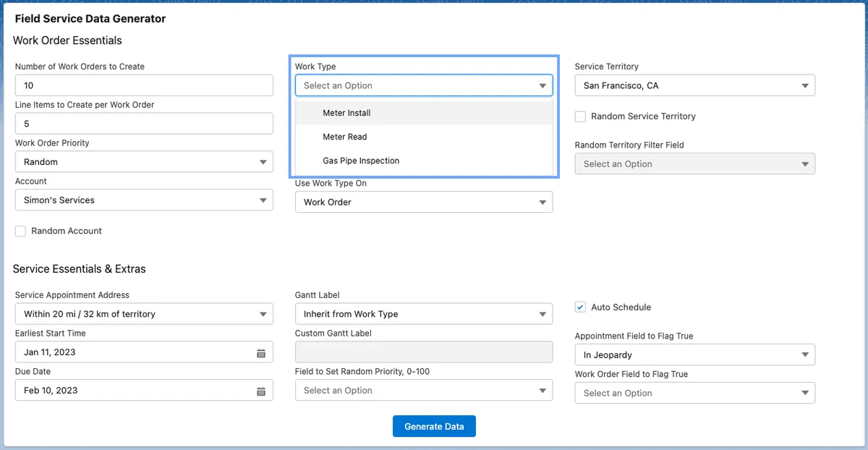The height and width of the screenshot is (450, 868).
Task: Click the Earliest Start Time date field
Action: click(x=144, y=352)
